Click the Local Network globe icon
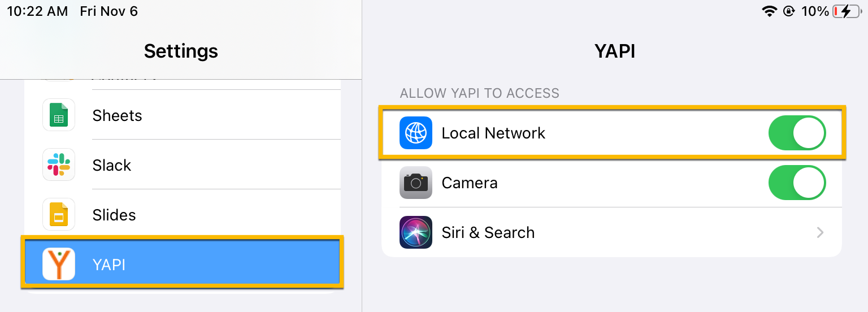 416,133
